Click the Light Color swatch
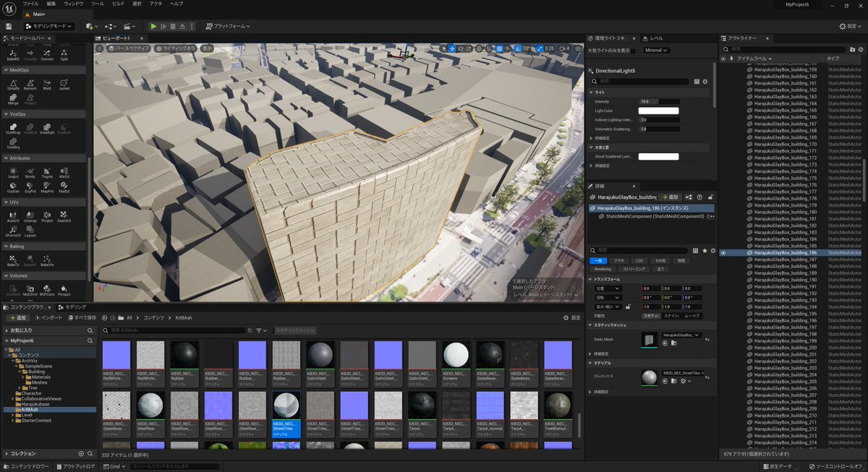This screenshot has height=472, width=868. coord(659,111)
